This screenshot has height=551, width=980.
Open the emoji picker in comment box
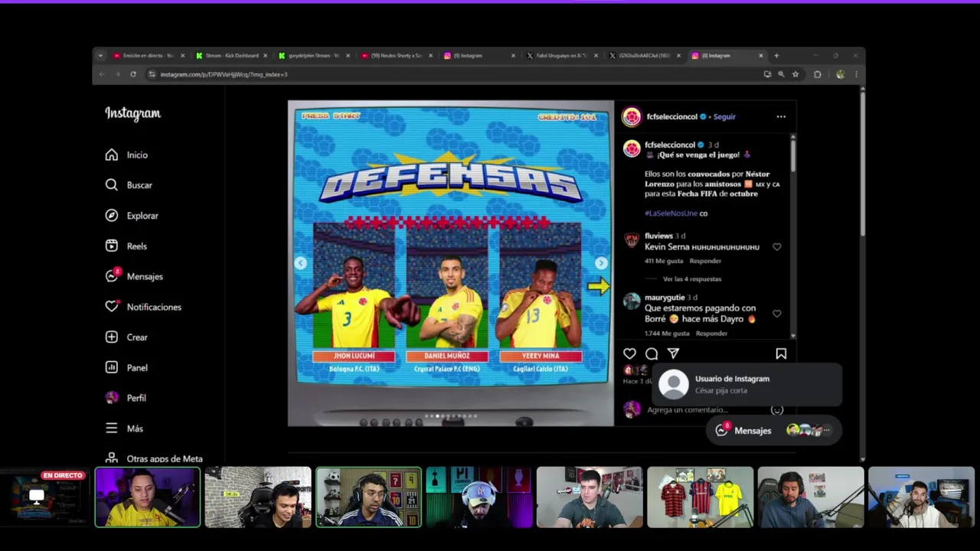click(x=777, y=409)
